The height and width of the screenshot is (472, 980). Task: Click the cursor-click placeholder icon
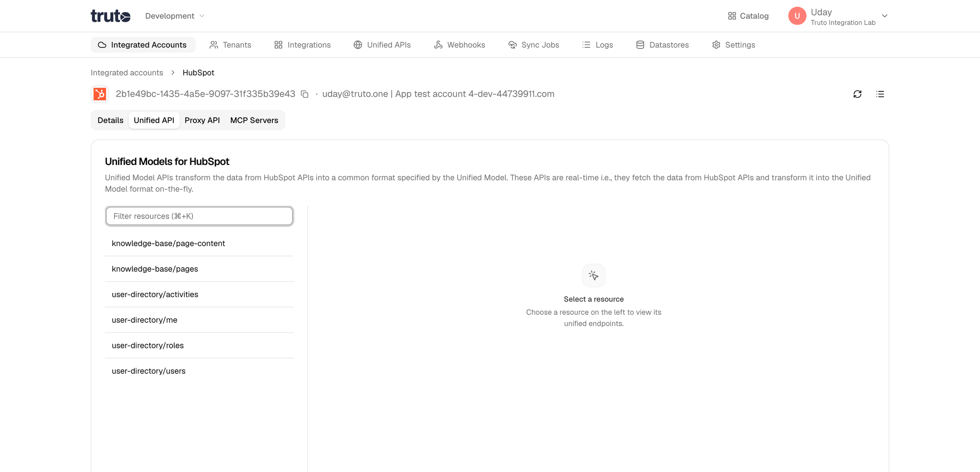coord(594,275)
